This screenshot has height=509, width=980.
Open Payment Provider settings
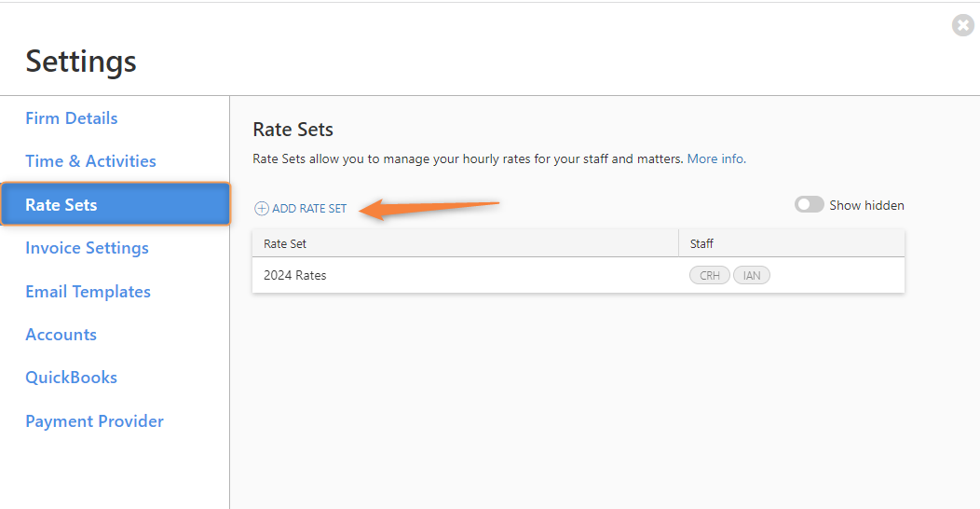tap(94, 421)
